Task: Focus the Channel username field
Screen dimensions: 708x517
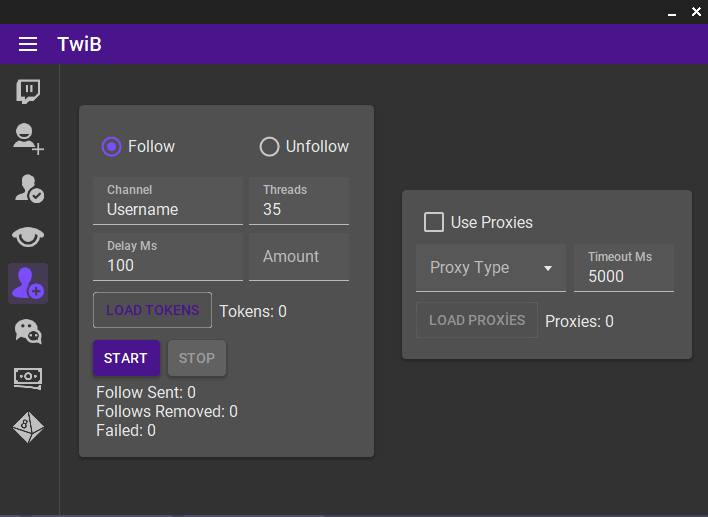Action: (168, 201)
